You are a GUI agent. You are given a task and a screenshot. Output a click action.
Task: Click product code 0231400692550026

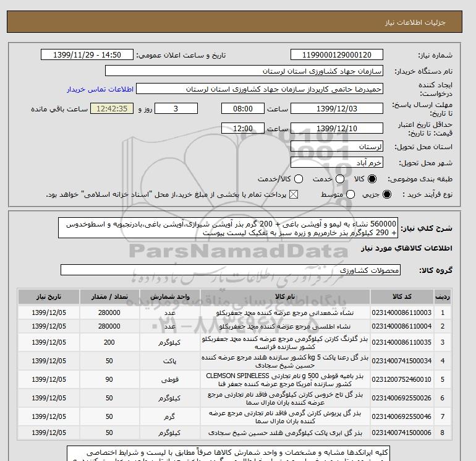coord(401,398)
